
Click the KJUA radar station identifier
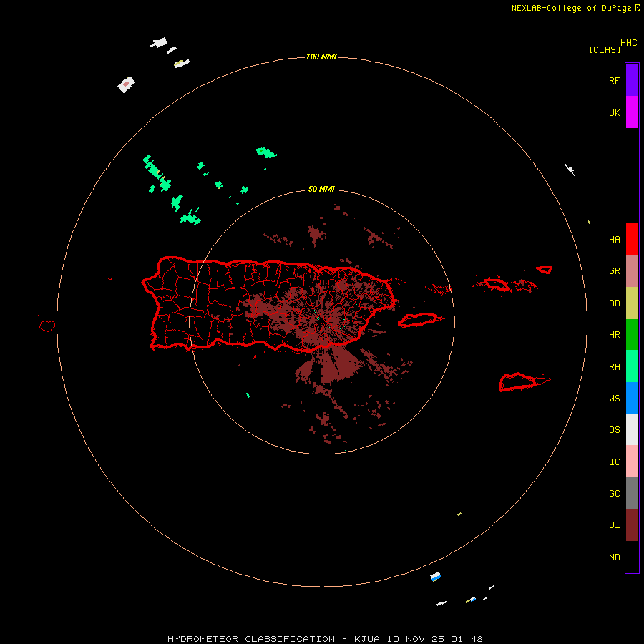pyautogui.click(x=367, y=639)
